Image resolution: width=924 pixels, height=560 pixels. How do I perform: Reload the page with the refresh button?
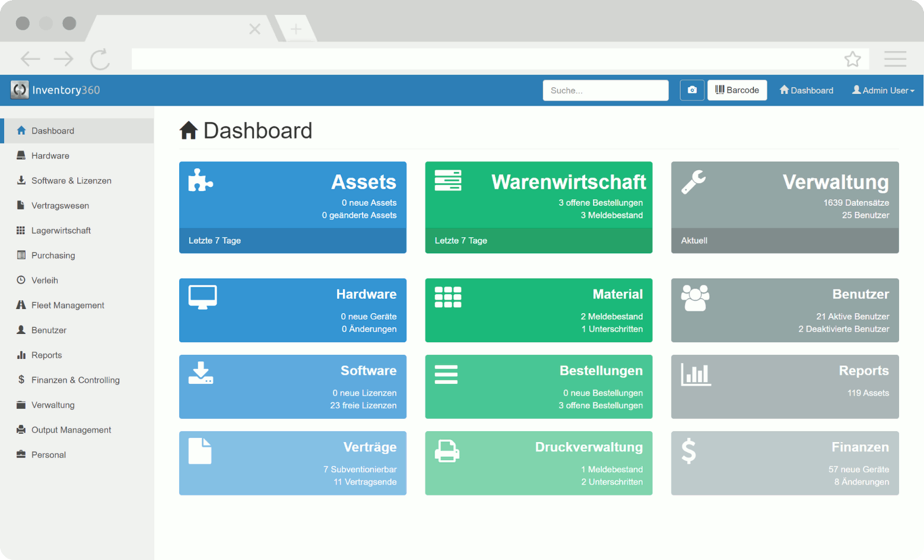point(100,59)
